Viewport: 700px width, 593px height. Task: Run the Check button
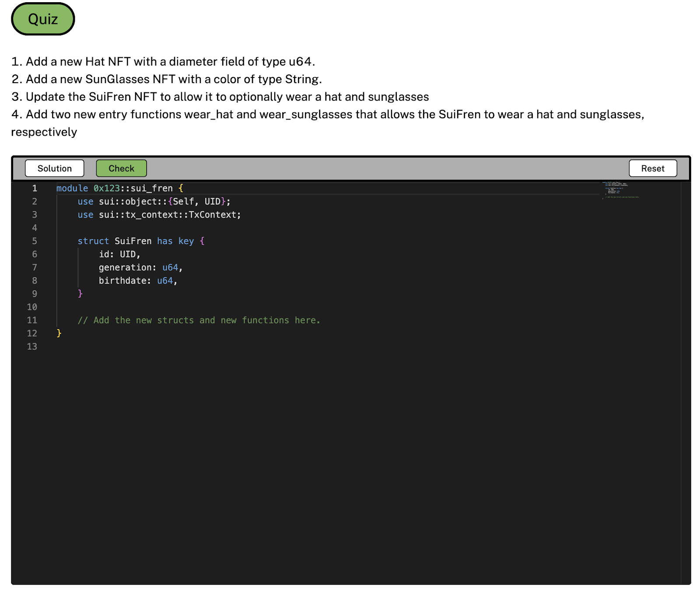[x=121, y=168]
